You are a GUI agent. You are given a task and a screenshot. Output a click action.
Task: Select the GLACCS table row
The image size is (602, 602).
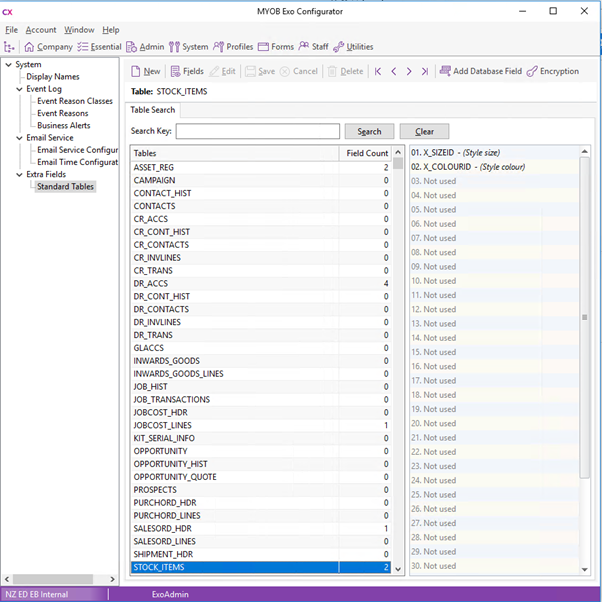(x=261, y=348)
